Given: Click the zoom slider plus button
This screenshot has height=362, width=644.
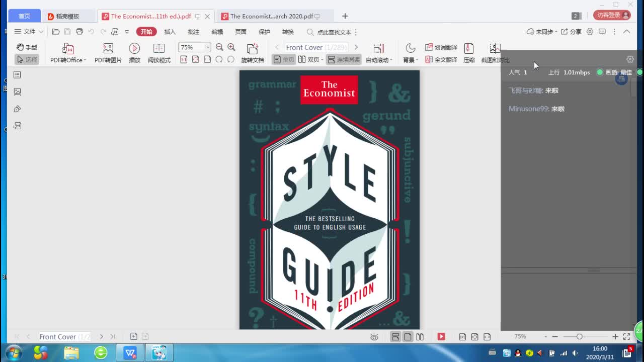Looking at the screenshot, I should (615, 336).
